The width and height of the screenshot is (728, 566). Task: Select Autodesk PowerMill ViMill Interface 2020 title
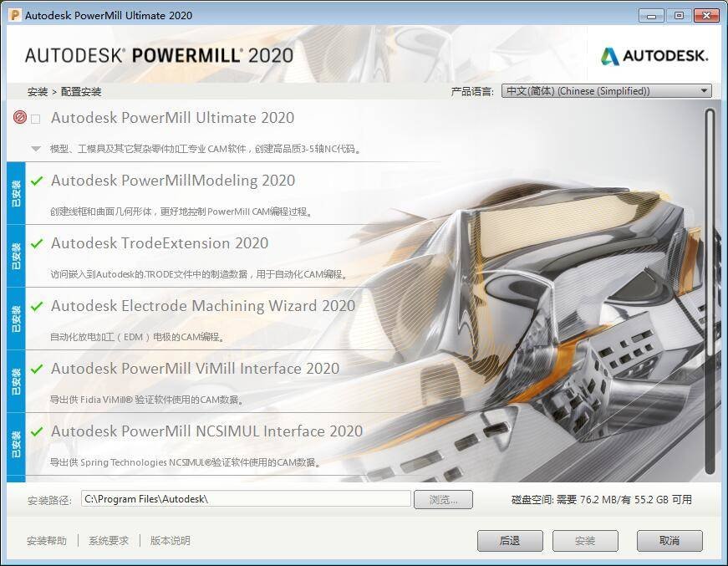(x=195, y=369)
